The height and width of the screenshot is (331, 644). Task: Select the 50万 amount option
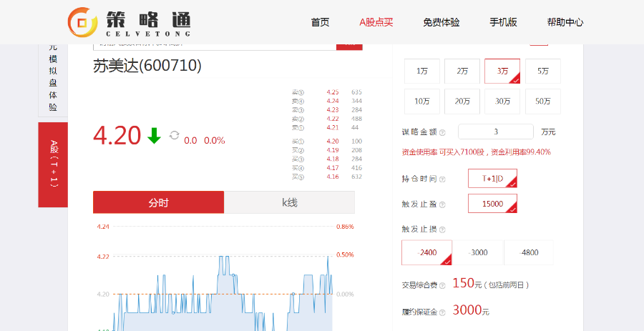(542, 102)
